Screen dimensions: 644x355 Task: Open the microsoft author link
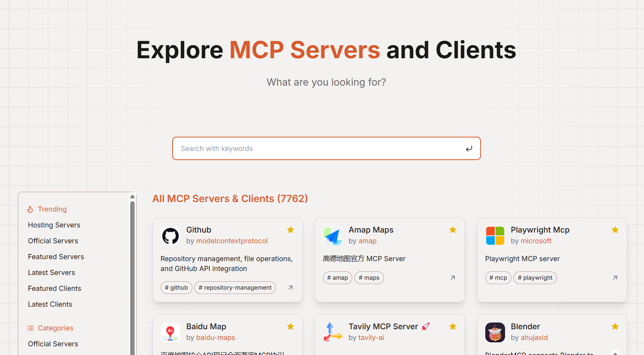[x=536, y=241]
